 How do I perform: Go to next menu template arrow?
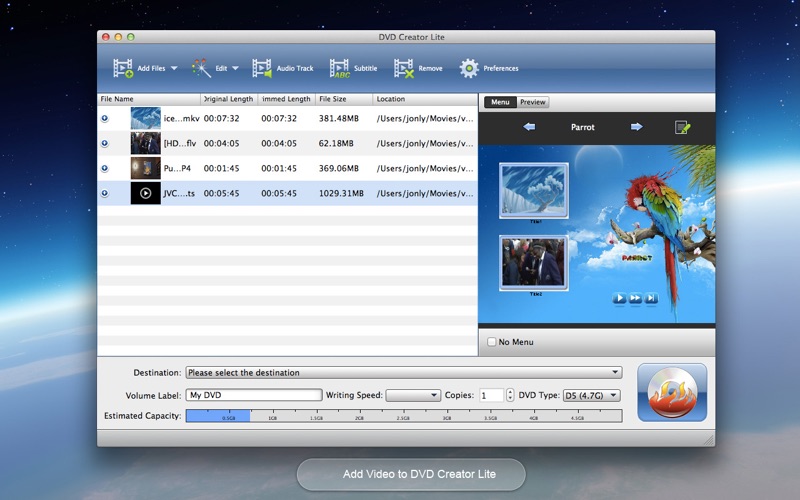pyautogui.click(x=636, y=127)
